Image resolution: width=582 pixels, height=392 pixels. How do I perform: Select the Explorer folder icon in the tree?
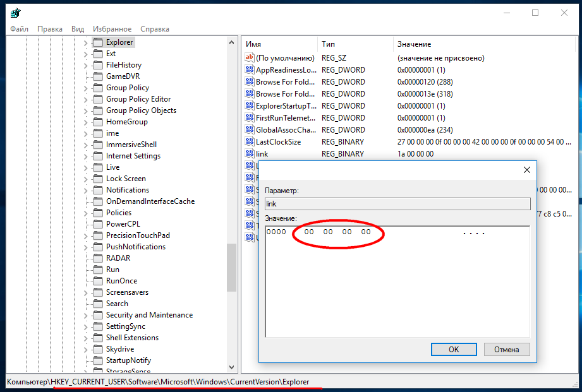(x=98, y=42)
